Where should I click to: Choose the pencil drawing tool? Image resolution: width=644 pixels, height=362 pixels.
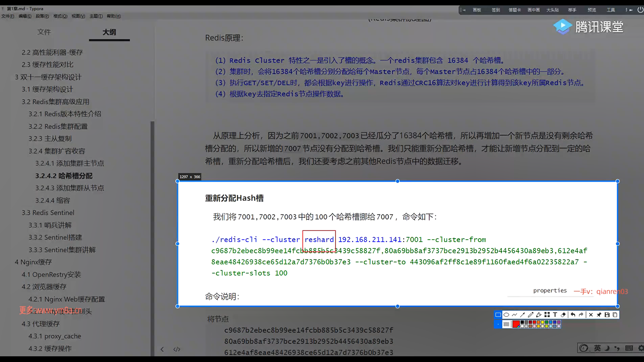point(531,315)
